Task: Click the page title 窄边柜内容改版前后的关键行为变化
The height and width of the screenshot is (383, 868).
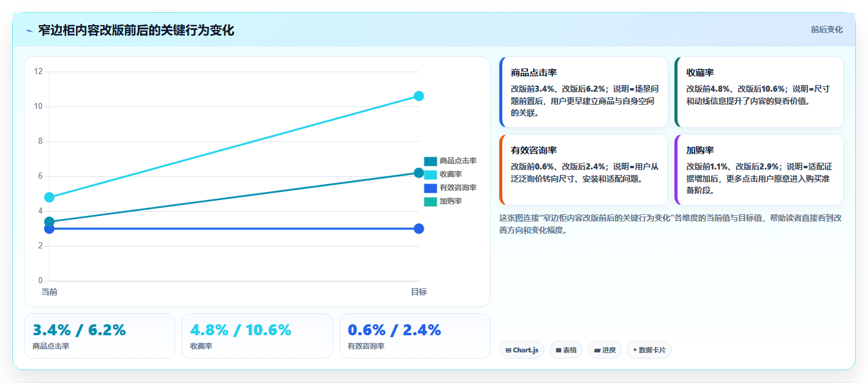Action: (136, 30)
